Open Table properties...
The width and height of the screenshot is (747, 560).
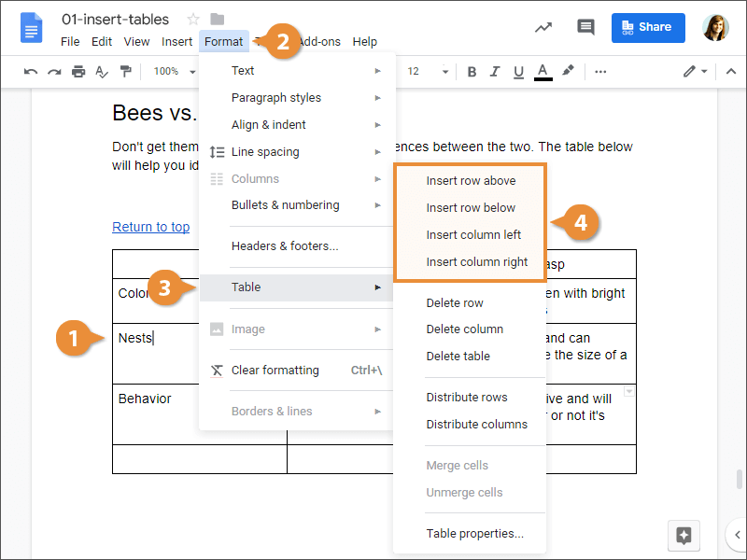(470, 533)
